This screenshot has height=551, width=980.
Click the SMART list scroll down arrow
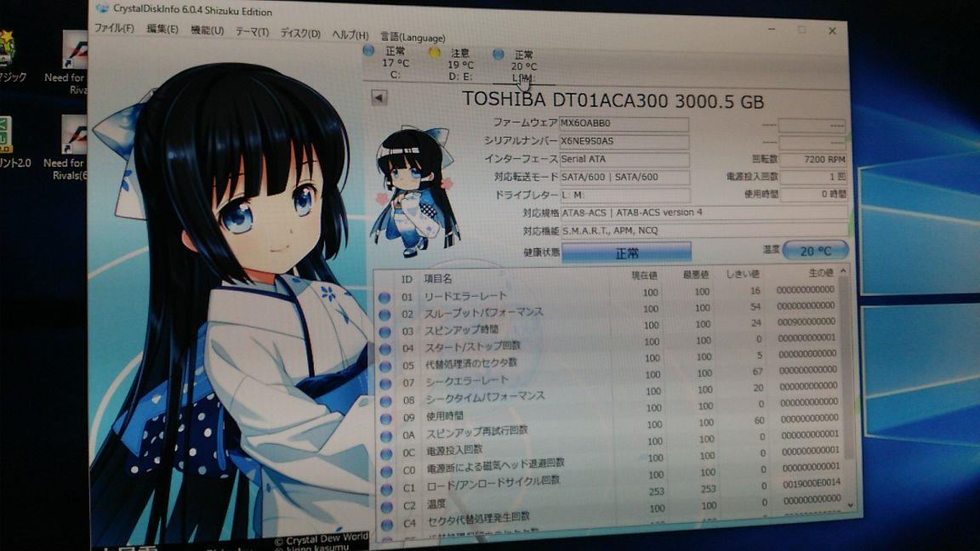click(850, 505)
